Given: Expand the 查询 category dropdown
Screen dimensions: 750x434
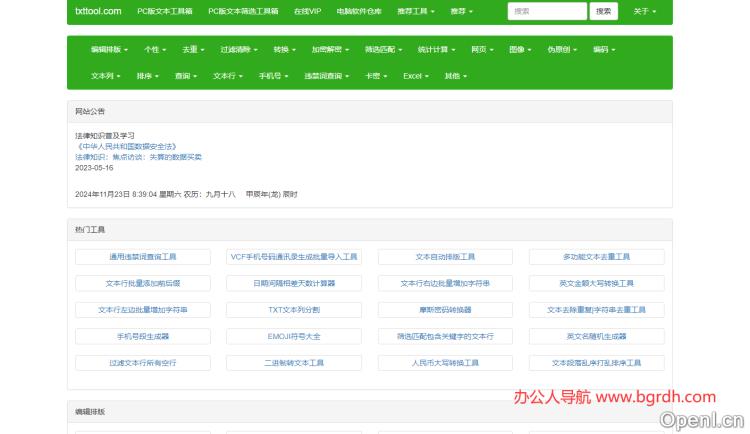Looking at the screenshot, I should click(x=186, y=76).
